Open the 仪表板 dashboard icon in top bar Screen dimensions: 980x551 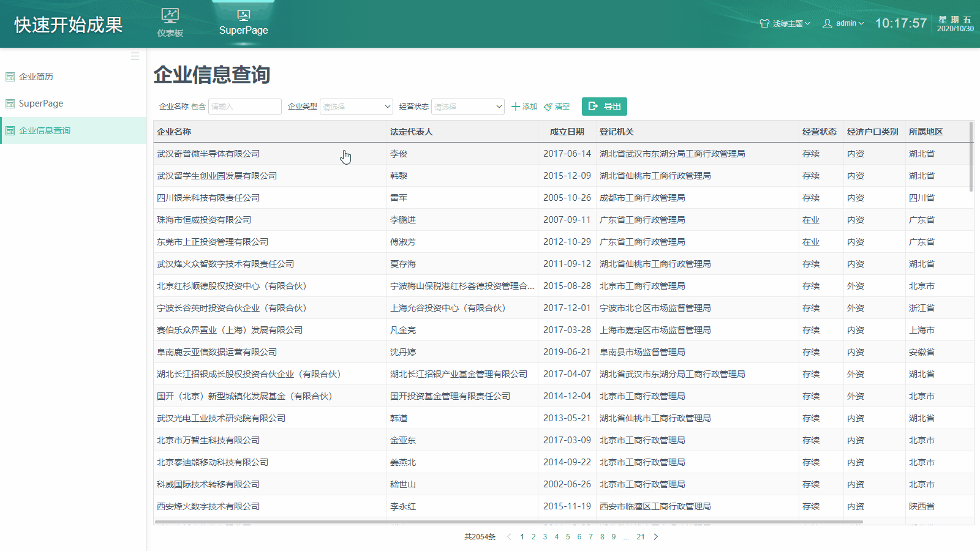coord(170,15)
